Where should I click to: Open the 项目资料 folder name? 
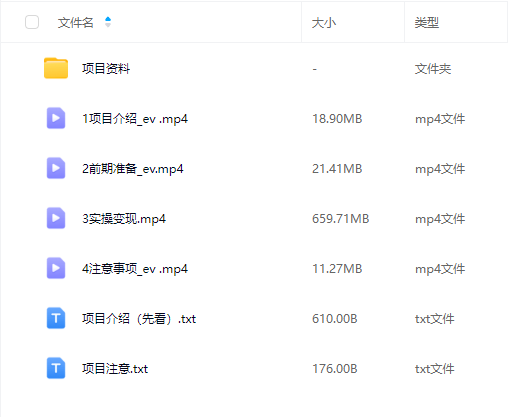coord(106,69)
